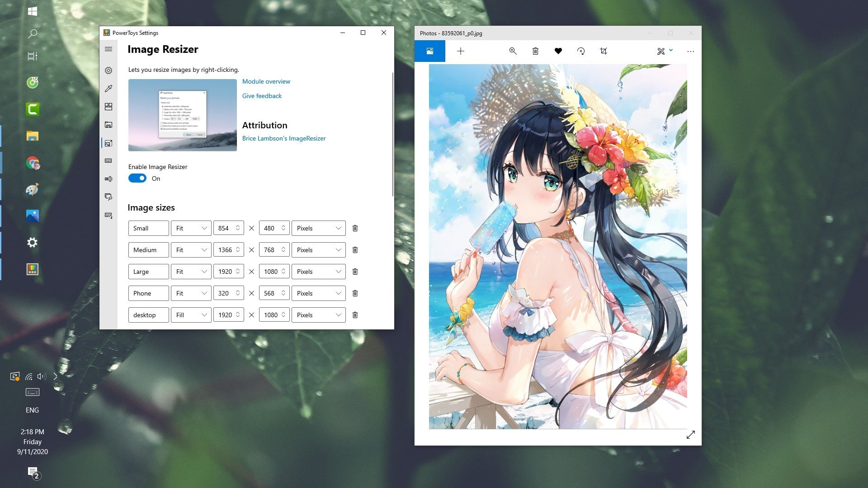Select the General settings gear icon

click(108, 70)
